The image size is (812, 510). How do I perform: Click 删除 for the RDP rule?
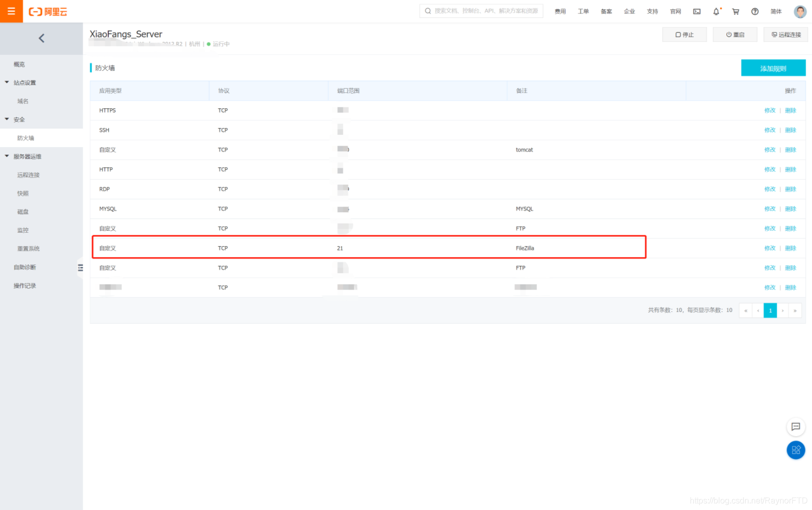(790, 189)
